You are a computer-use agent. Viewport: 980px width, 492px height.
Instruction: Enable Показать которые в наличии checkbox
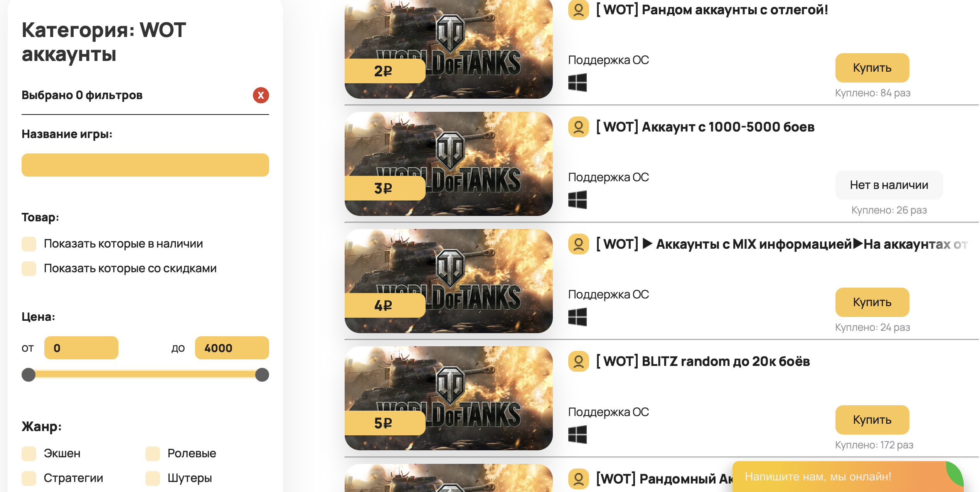pos(29,244)
